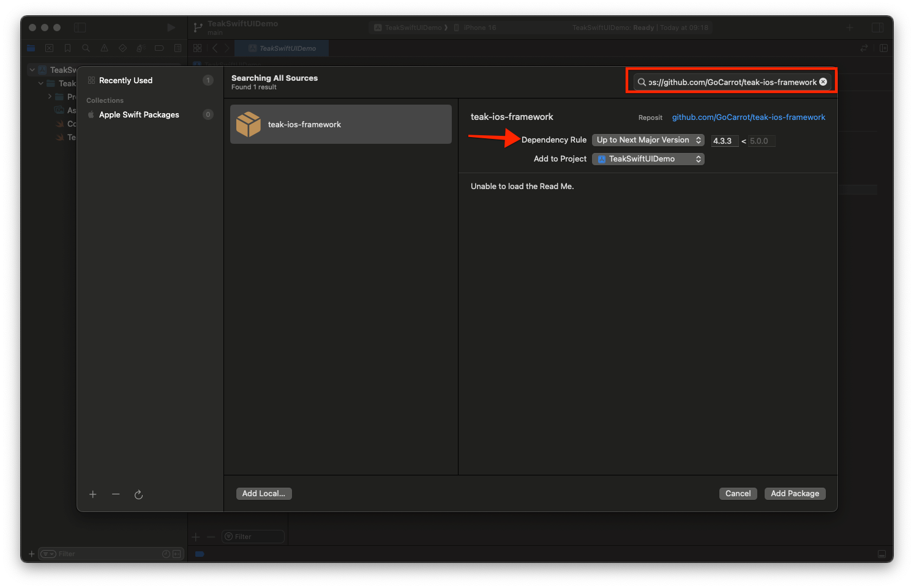914x588 pixels.
Task: Open Issue navigator warning icon
Action: (104, 48)
